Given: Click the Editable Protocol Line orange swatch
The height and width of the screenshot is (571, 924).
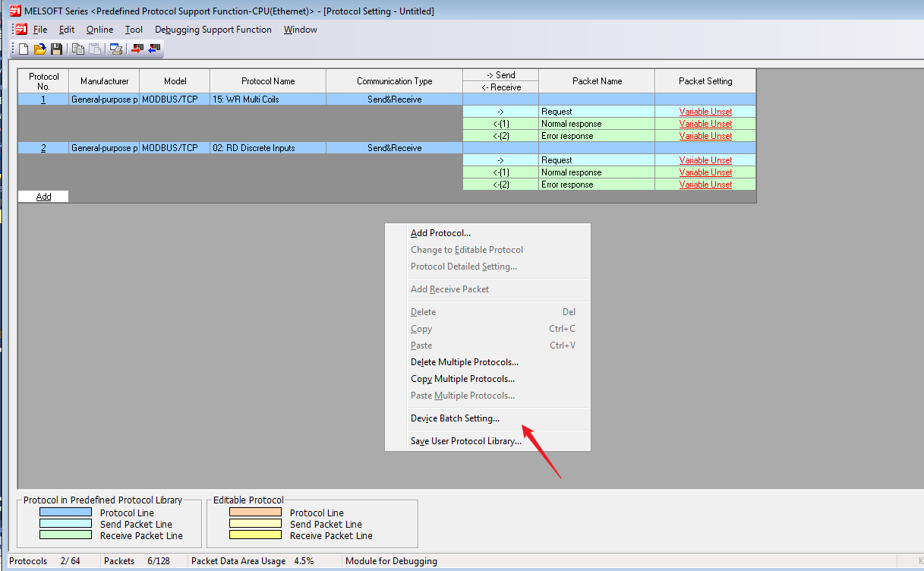Looking at the screenshot, I should (x=255, y=513).
